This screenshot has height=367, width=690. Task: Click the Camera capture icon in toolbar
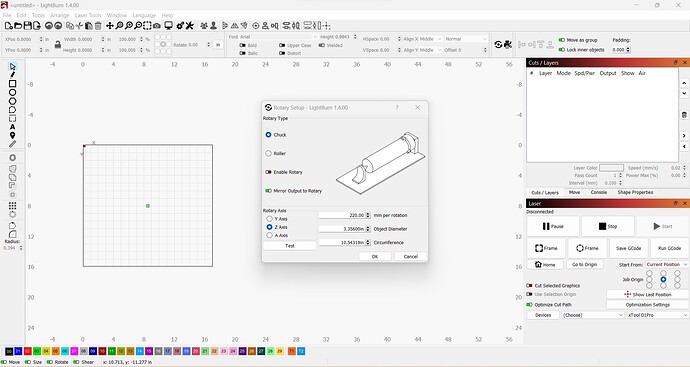[157, 26]
